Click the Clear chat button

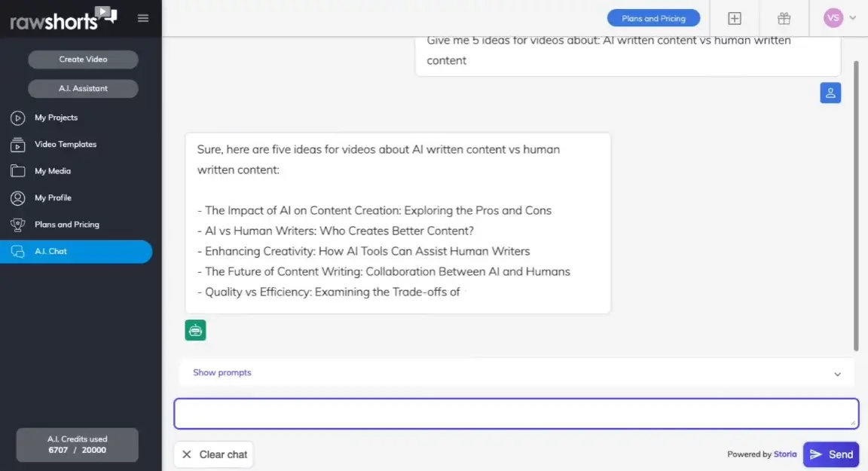pyautogui.click(x=214, y=454)
